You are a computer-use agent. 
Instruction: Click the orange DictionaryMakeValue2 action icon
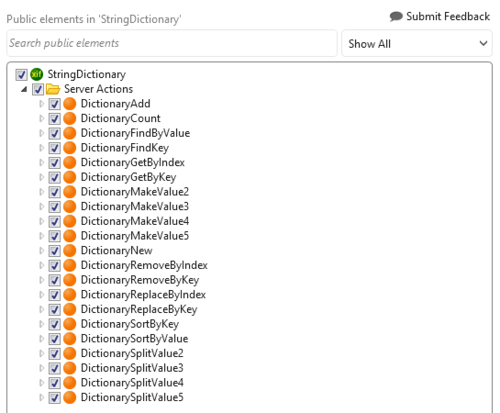[70, 192]
